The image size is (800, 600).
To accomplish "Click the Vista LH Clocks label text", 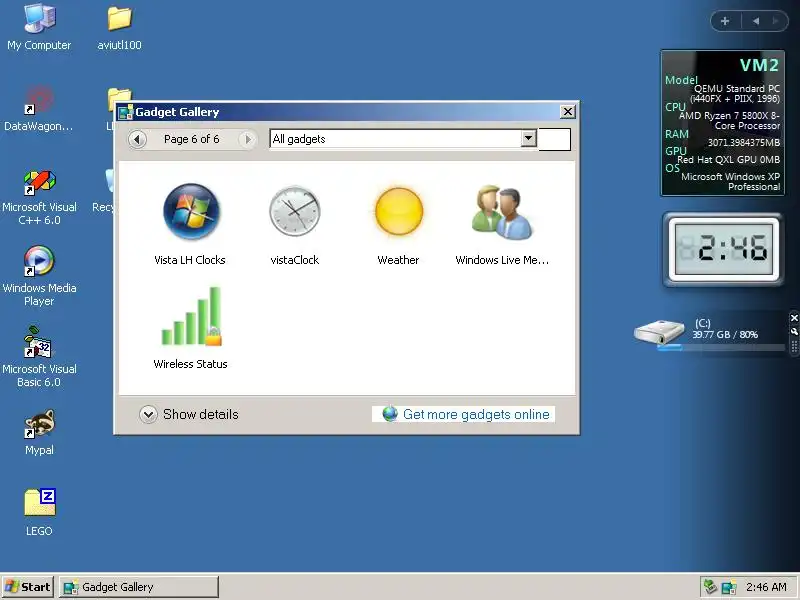I will pos(190,260).
